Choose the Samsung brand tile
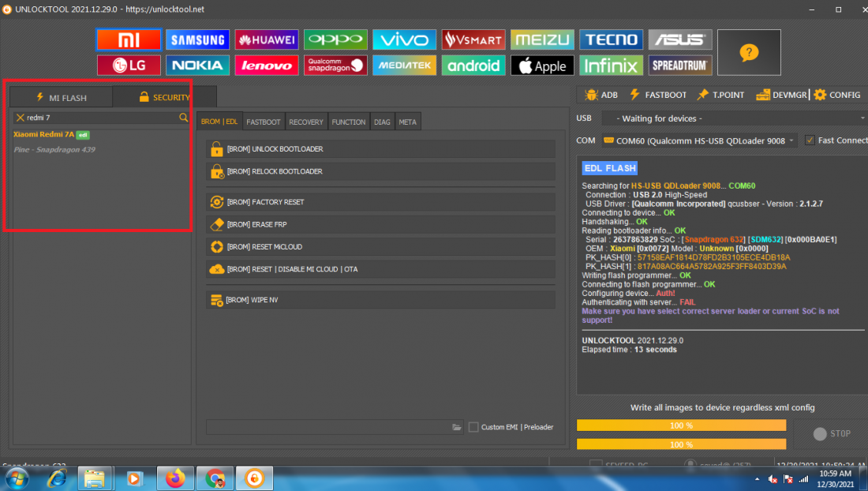The height and width of the screenshot is (491, 868). point(197,39)
